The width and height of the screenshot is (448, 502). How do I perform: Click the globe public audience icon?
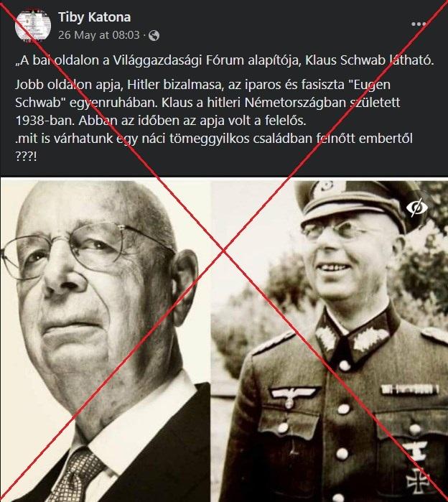click(x=154, y=35)
